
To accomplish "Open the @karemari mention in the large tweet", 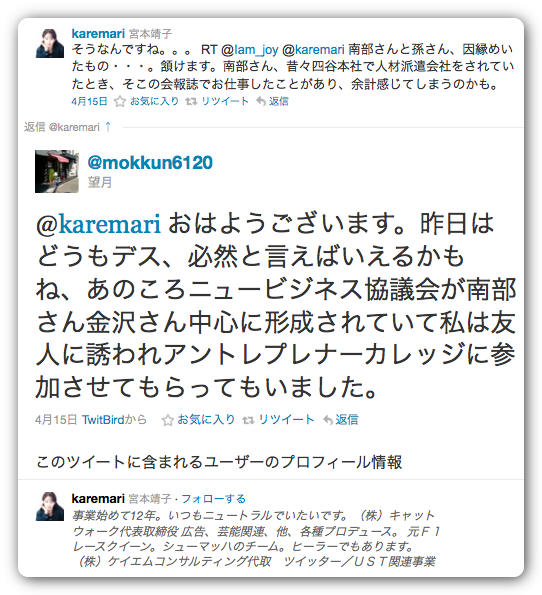I will [x=98, y=224].
